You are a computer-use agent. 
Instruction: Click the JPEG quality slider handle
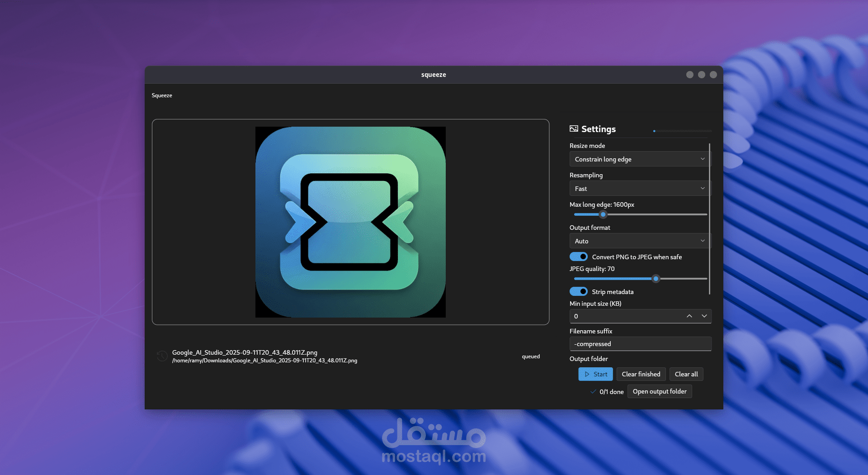[x=656, y=279]
